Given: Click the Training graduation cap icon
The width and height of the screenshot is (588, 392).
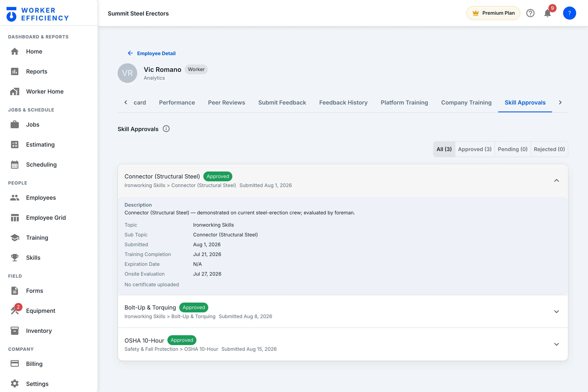Looking at the screenshot, I should click(x=14, y=237).
